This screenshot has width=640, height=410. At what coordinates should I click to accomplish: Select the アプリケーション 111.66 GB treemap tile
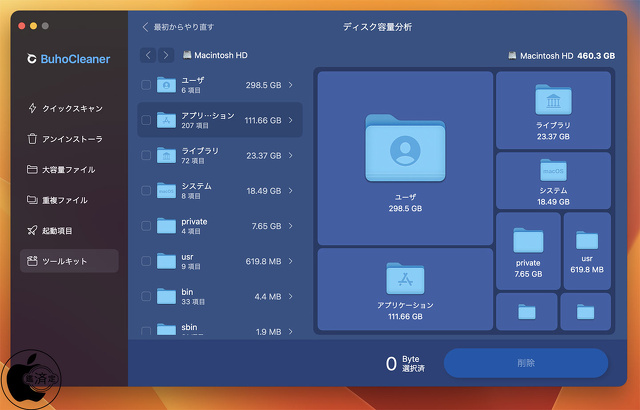(405, 289)
